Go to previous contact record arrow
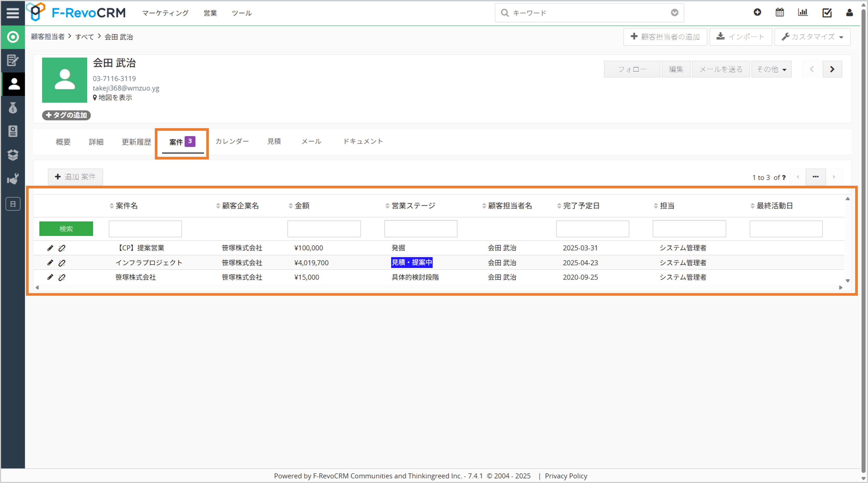The height and width of the screenshot is (483, 868). coord(812,69)
